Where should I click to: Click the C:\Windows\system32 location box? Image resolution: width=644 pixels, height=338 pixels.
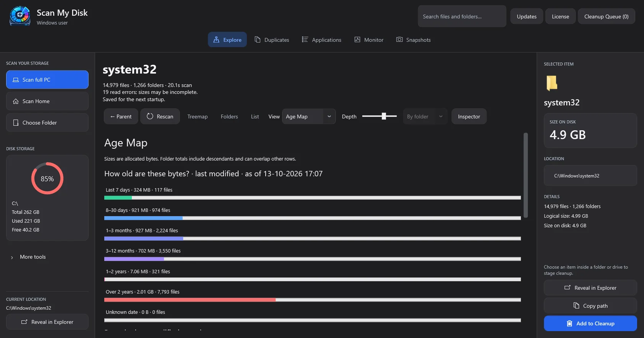pos(590,176)
